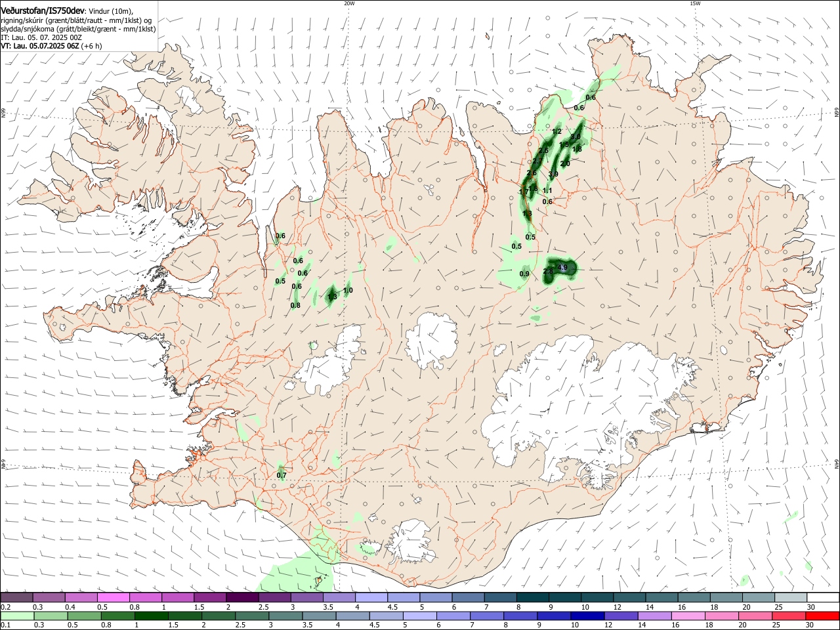Image resolution: width=840 pixels, height=630 pixels.
Task: Click the '0.8' map value in west Iceland
Action: tap(295, 306)
